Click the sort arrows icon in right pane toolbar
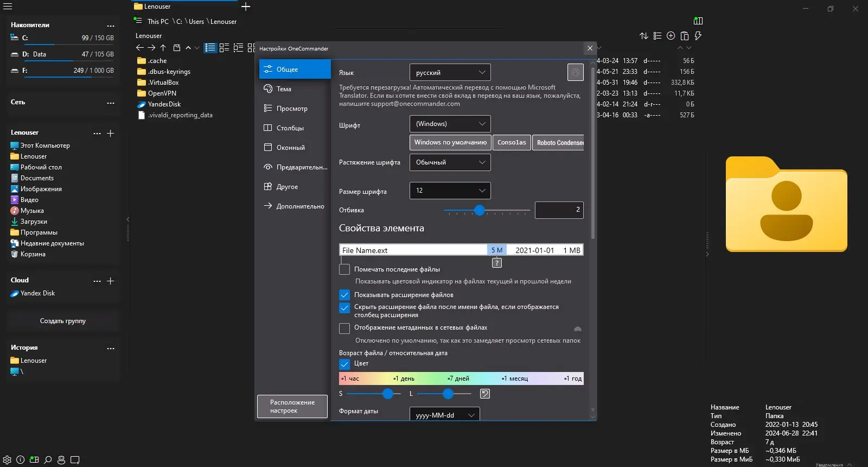 [x=644, y=36]
